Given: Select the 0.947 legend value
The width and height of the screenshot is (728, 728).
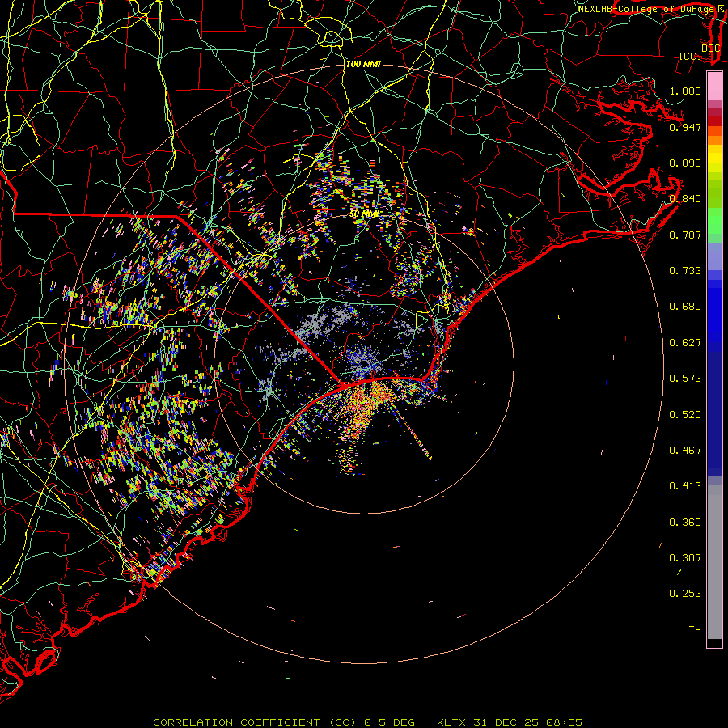Looking at the screenshot, I should 685,127.
